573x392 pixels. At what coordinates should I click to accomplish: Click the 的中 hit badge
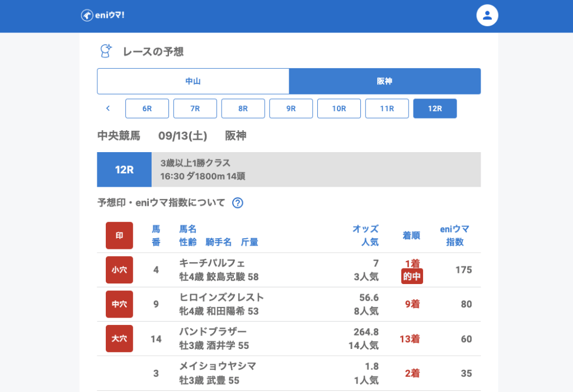tap(412, 276)
